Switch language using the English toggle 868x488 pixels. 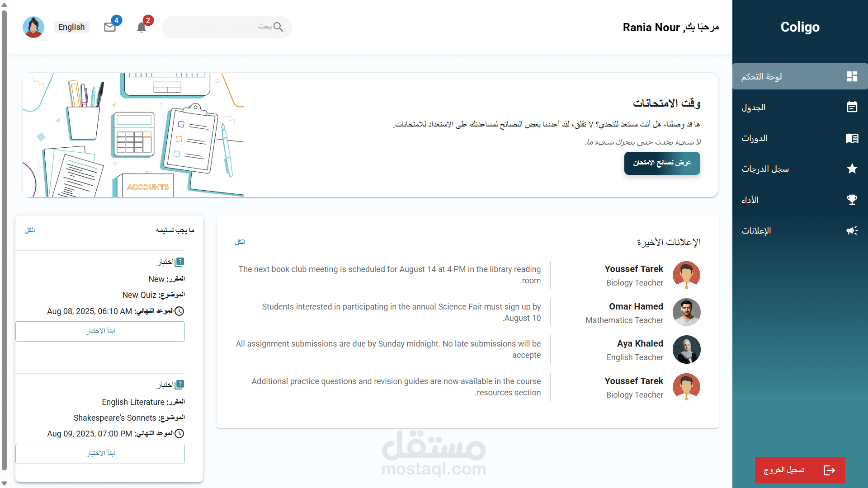[x=71, y=27]
